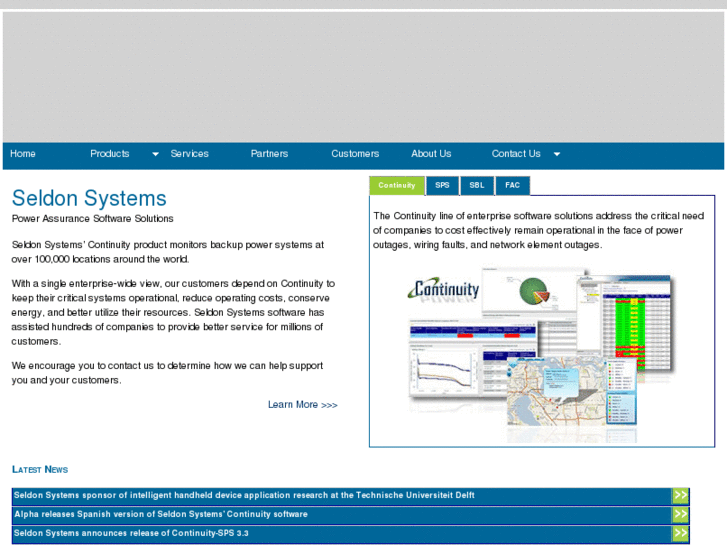The width and height of the screenshot is (727, 545).
Task: Open the Technische Universiteit Delft news item
Action: 244,495
